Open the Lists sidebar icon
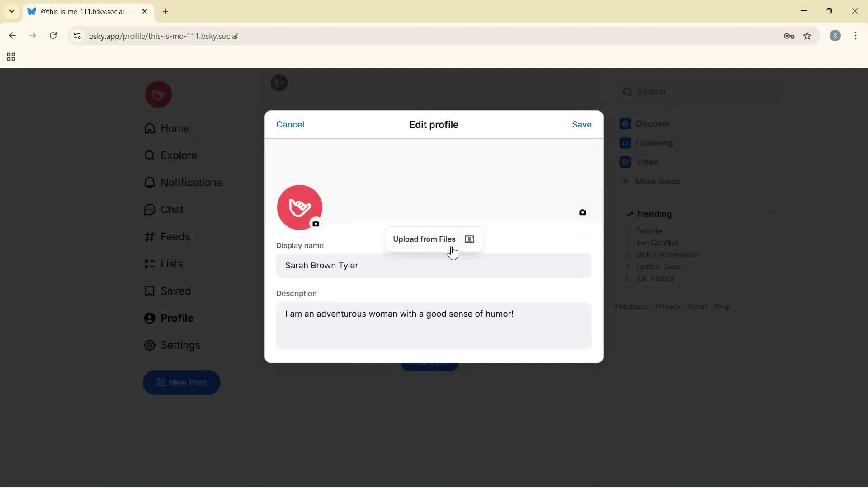The height and width of the screenshot is (488, 868). (x=149, y=264)
